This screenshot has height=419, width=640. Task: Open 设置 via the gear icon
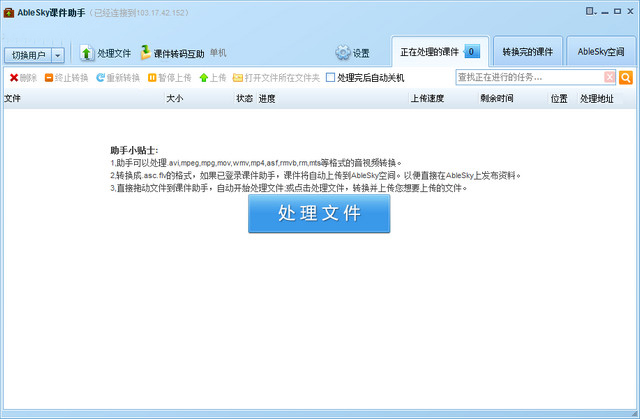pyautogui.click(x=343, y=53)
